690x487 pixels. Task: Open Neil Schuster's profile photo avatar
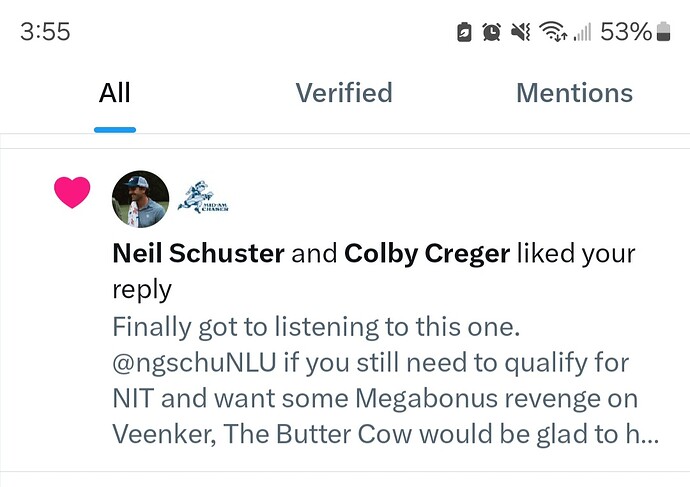pyautogui.click(x=140, y=199)
